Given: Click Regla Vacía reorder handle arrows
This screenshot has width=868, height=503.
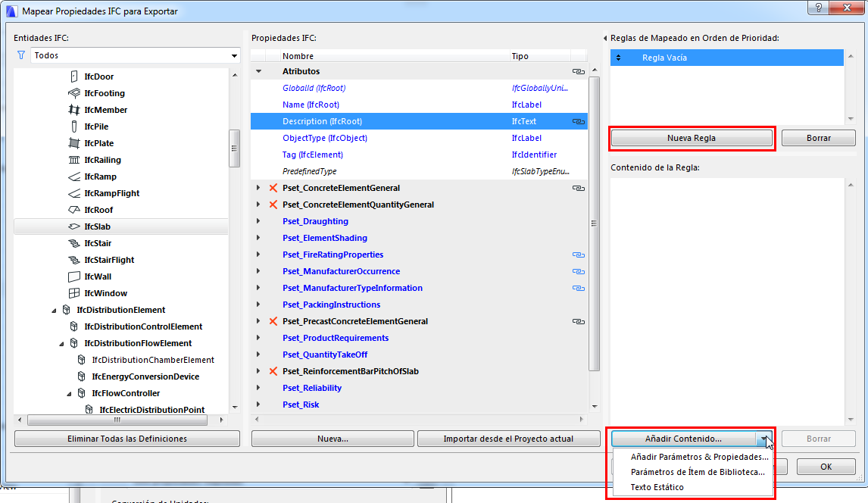Looking at the screenshot, I should point(618,58).
